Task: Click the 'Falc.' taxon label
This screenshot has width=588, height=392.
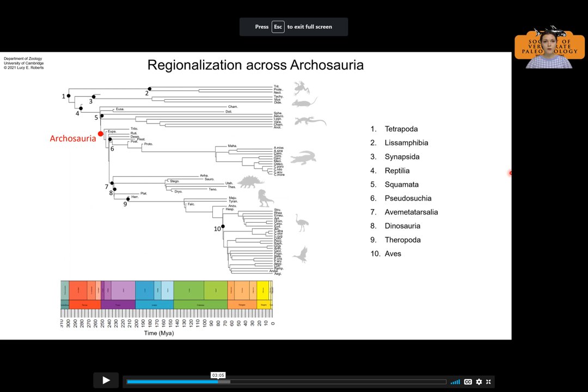Action: 191,205
